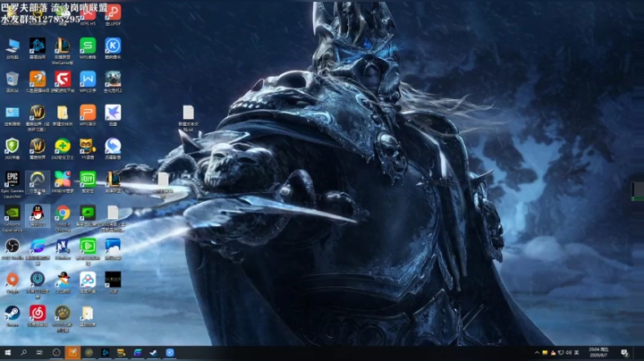Open the taskbar clock and date
This screenshot has height=361, width=644.
pyautogui.click(x=598, y=352)
